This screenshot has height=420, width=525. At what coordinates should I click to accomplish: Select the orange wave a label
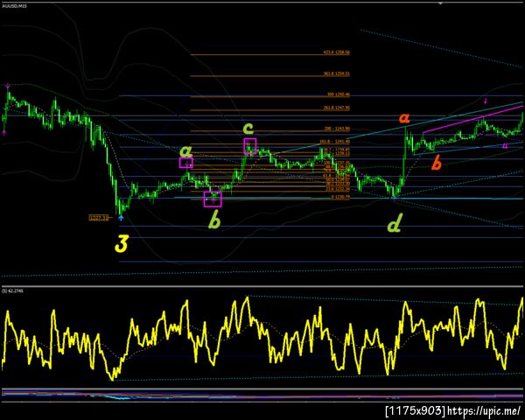[x=404, y=118]
